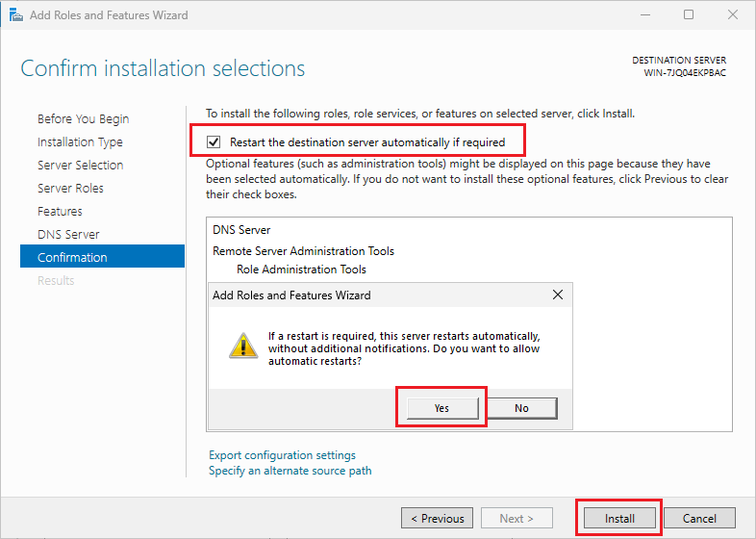Open the Server Selection step
Image resolution: width=756 pixels, height=539 pixels.
(80, 166)
